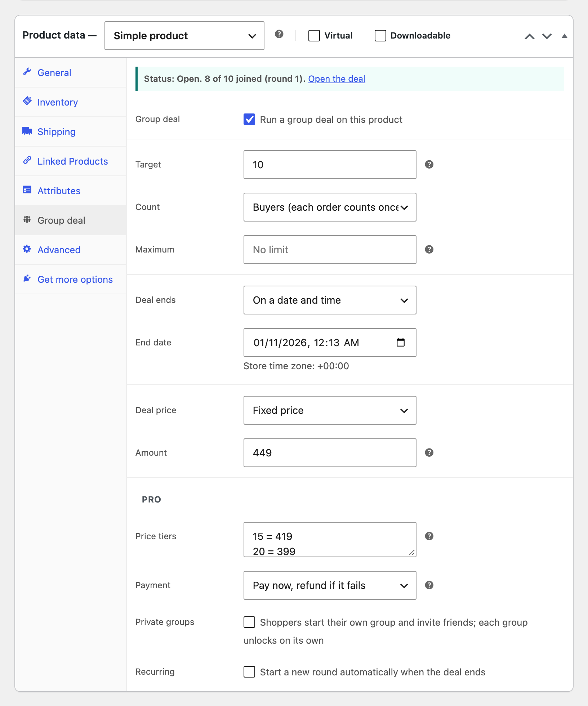Uncheck Run a group deal checkbox

tap(249, 119)
